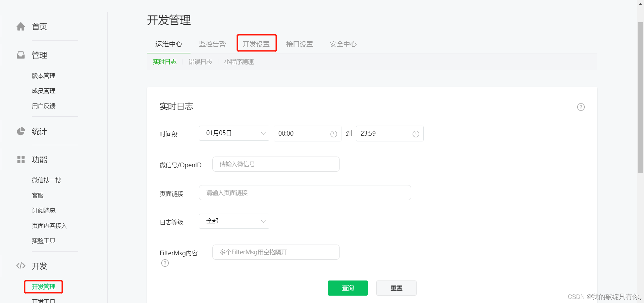Go to 首页 in the sidebar
This screenshot has height=303, width=644.
(x=39, y=27)
